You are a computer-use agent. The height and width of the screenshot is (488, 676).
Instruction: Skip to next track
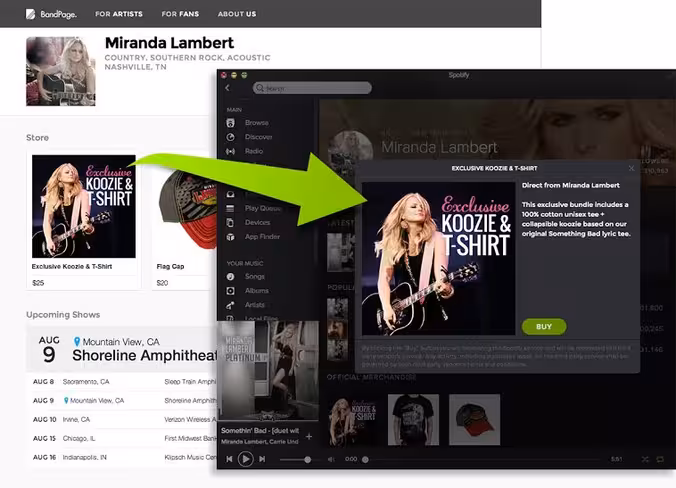[262, 460]
